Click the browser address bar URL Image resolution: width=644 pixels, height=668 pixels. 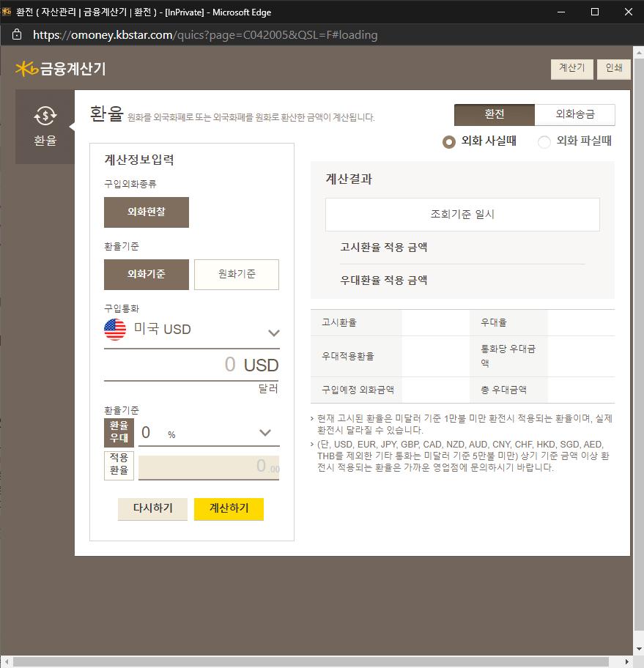[205, 35]
